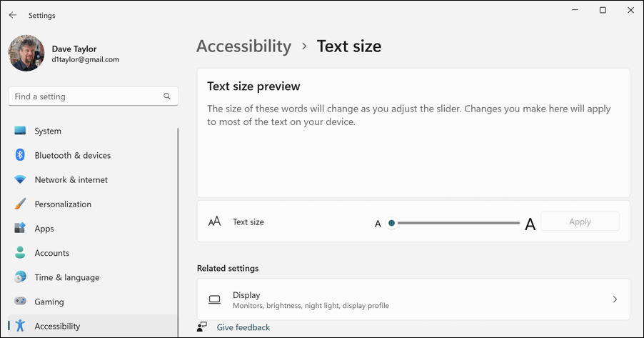Click the Personalization paintbrush icon
The image size is (644, 338).
[20, 204]
